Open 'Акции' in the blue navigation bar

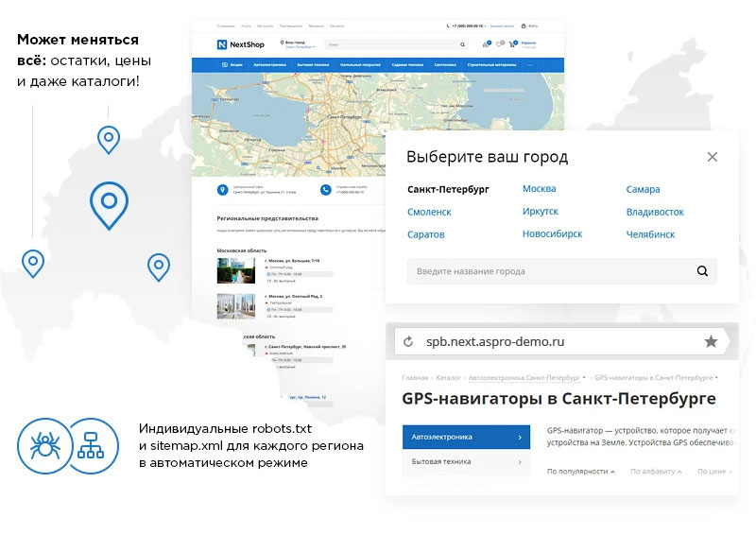click(x=231, y=65)
